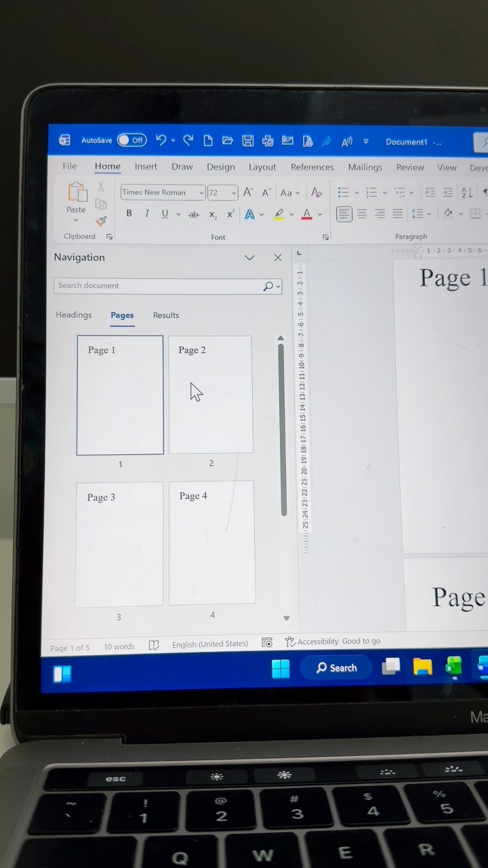
Task: Switch to Headings tab in Navigation pane
Action: click(74, 315)
